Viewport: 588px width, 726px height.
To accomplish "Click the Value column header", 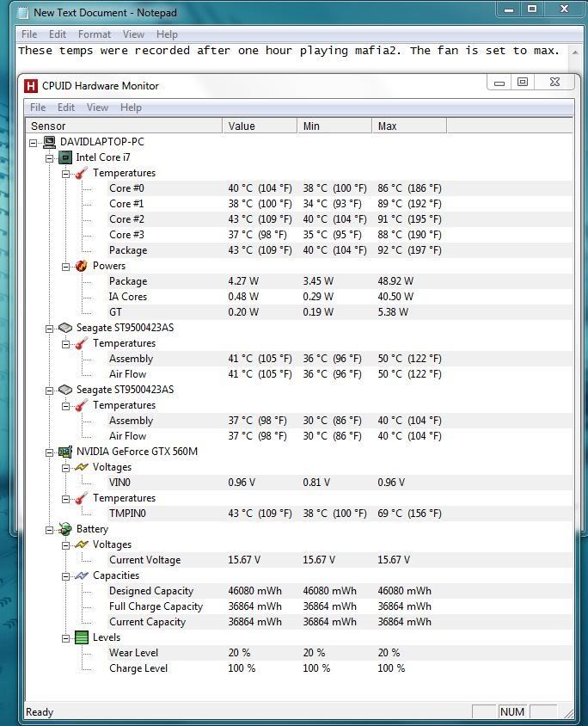I will pyautogui.click(x=260, y=126).
